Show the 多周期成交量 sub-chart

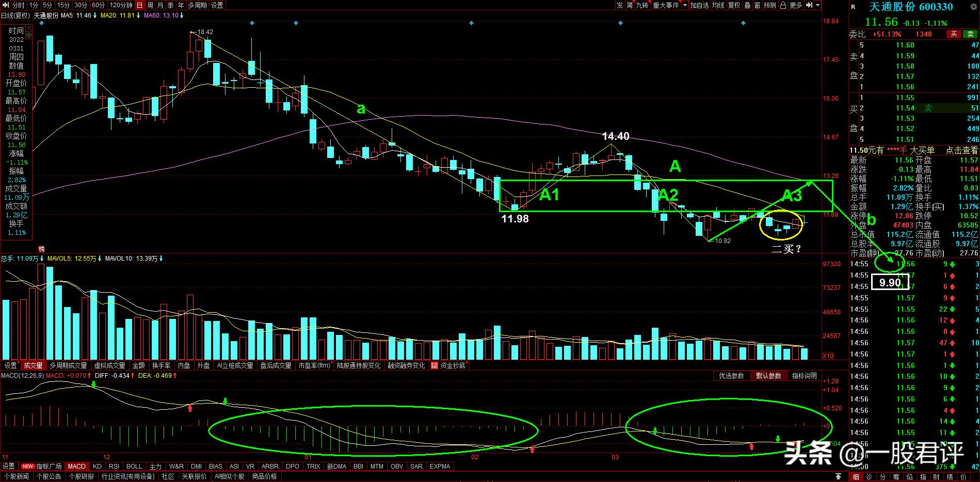point(68,365)
